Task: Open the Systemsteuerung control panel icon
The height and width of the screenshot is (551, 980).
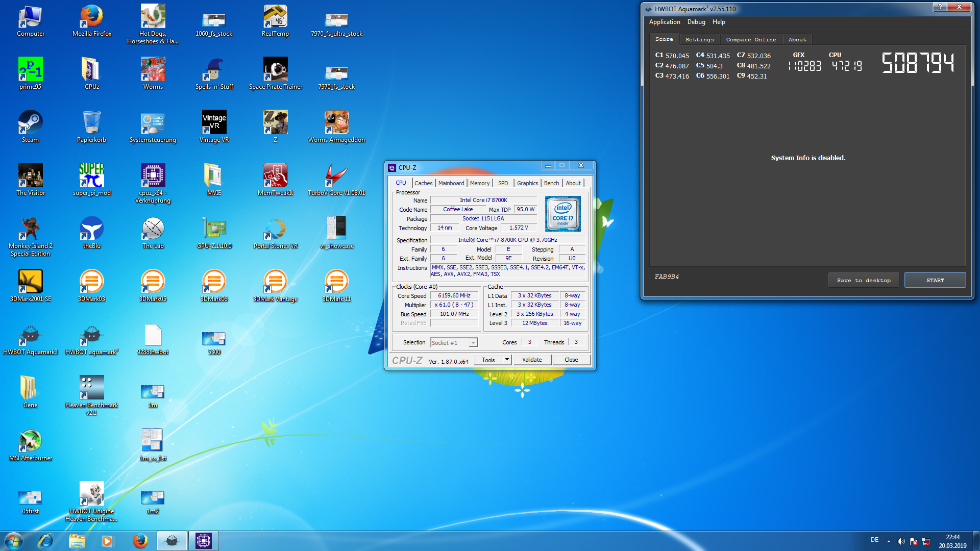Action: click(x=153, y=127)
